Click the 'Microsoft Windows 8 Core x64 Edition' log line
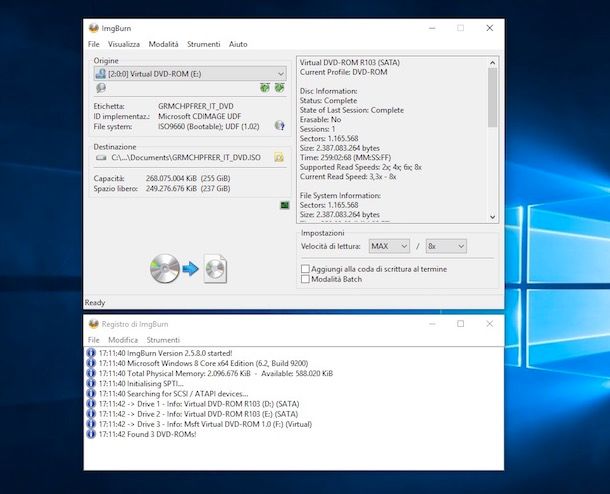Viewport: 610px width, 494px height. click(x=203, y=363)
